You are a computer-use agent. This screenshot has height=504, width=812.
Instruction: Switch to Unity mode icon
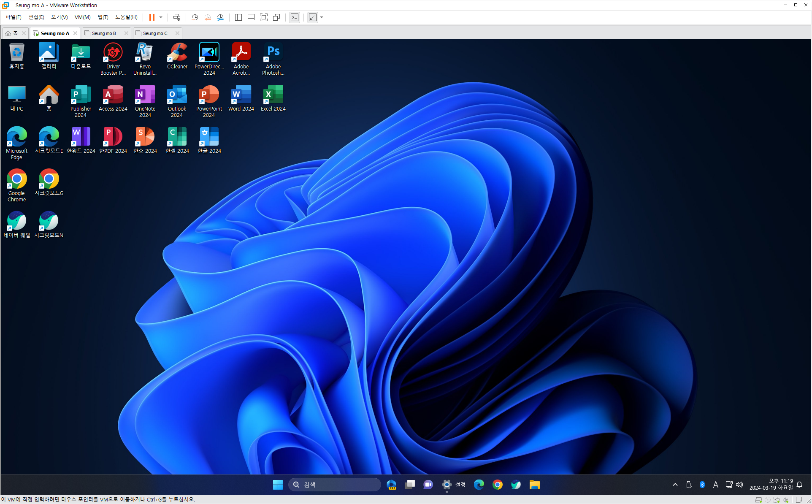276,17
